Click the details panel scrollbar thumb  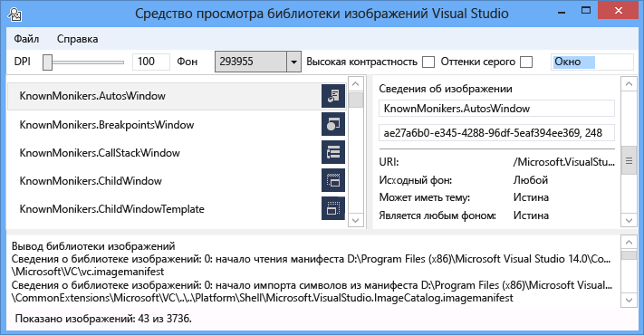(629, 160)
